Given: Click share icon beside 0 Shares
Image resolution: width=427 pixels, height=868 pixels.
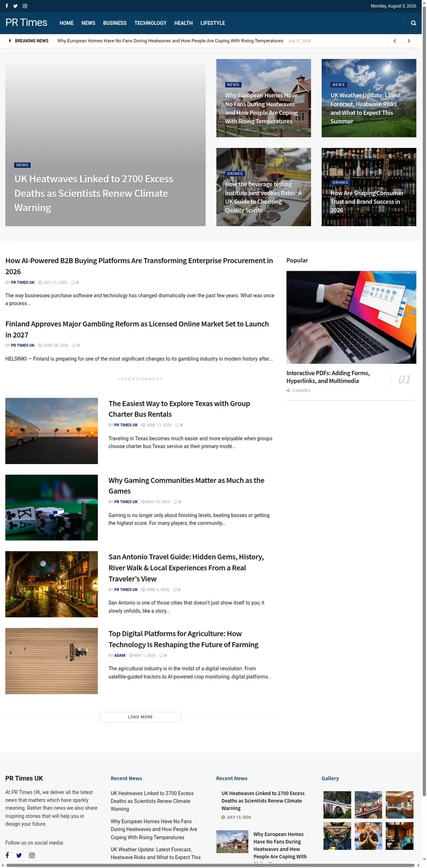Looking at the screenshot, I should pos(288,391).
